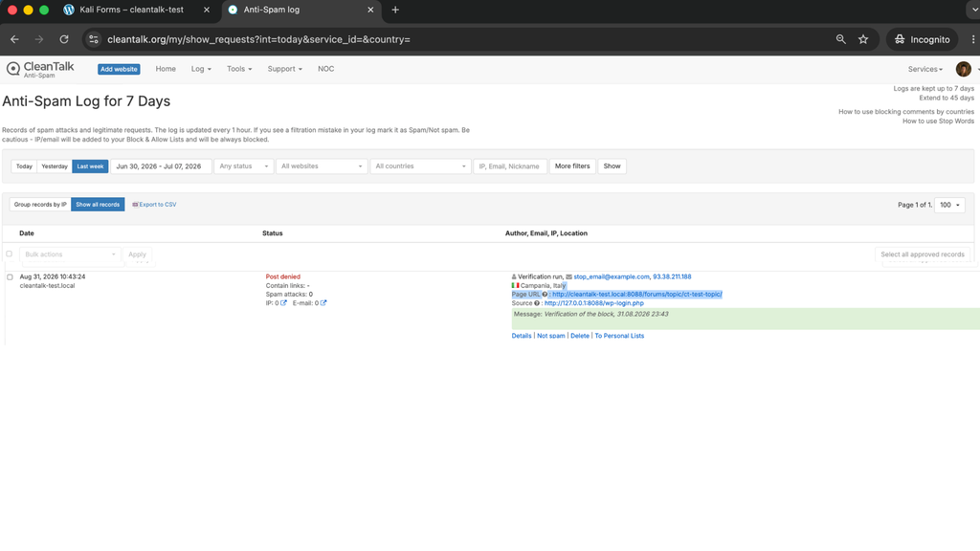Click Extend to 45 days link
This screenshot has width=980, height=551.
point(947,99)
